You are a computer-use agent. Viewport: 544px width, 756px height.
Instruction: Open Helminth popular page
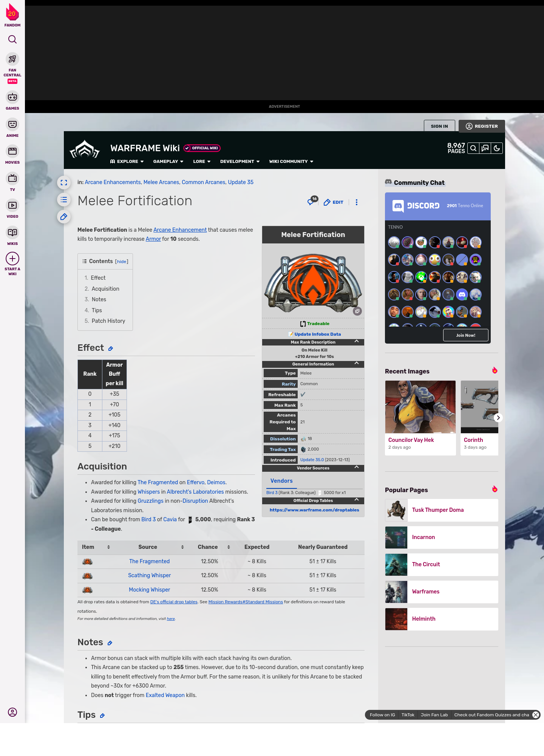click(x=442, y=619)
